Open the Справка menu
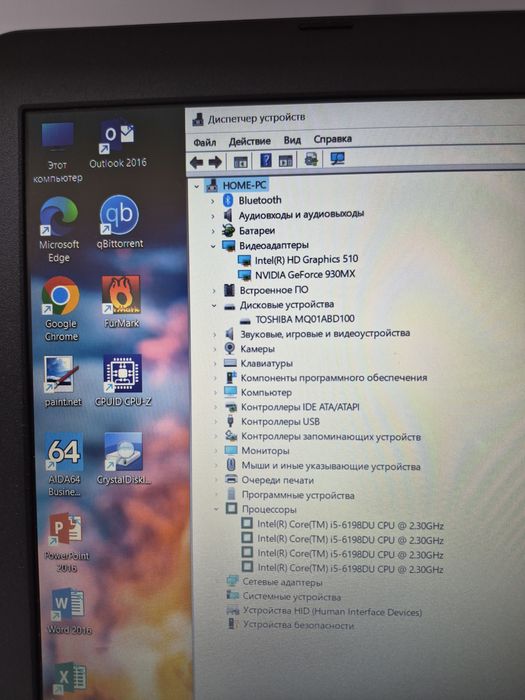The width and height of the screenshot is (525, 700). tap(333, 139)
